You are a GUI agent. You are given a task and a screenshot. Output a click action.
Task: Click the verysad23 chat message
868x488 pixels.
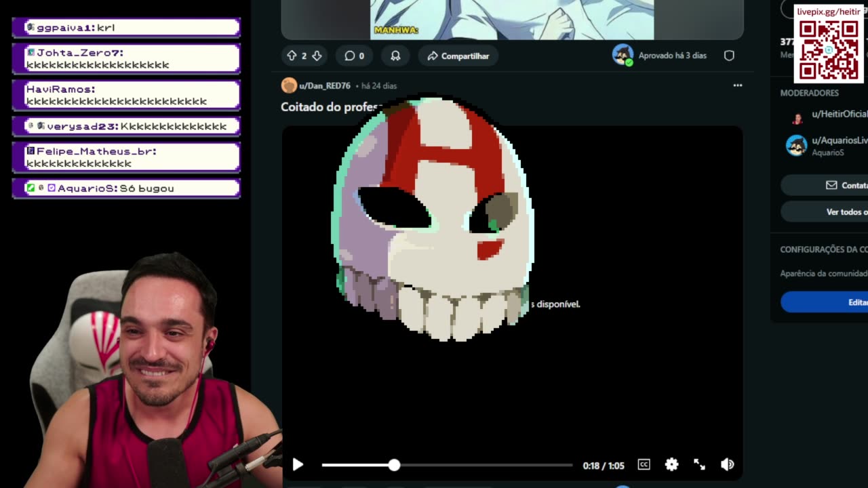click(126, 126)
